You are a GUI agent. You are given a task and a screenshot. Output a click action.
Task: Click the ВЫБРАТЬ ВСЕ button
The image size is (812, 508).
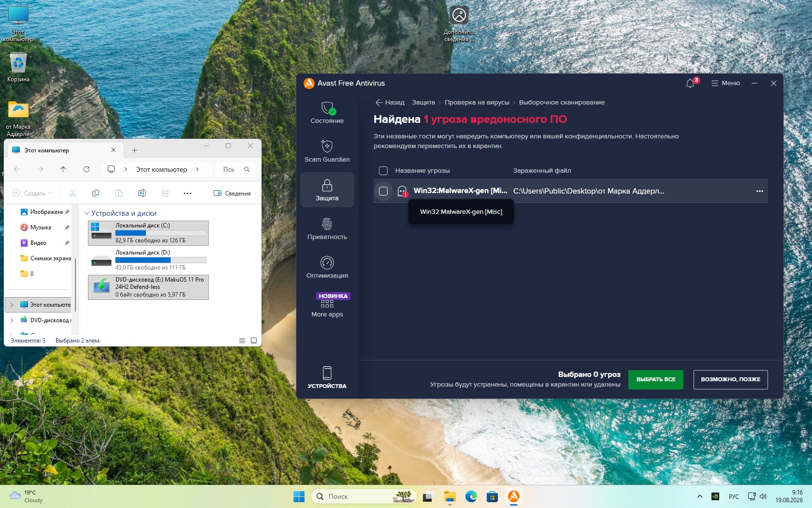click(656, 379)
